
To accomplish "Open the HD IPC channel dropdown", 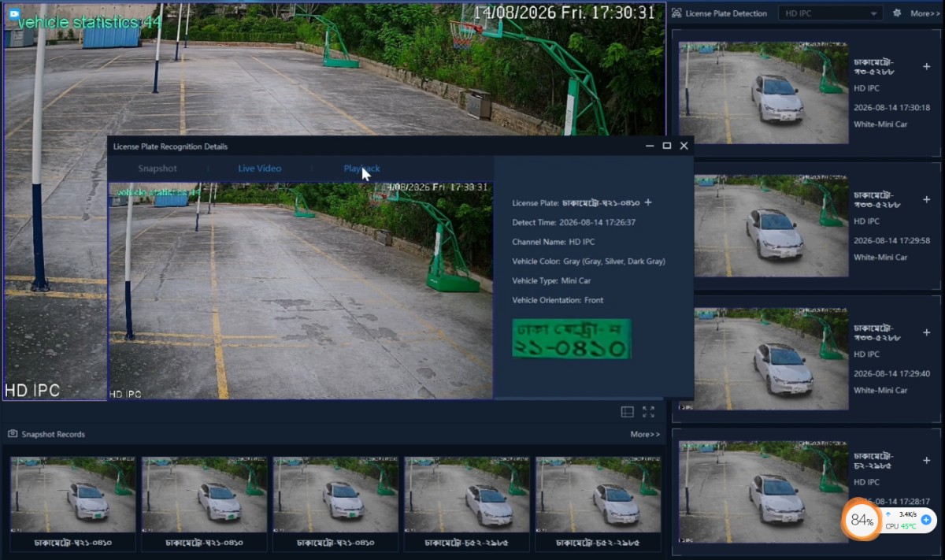I will (830, 13).
